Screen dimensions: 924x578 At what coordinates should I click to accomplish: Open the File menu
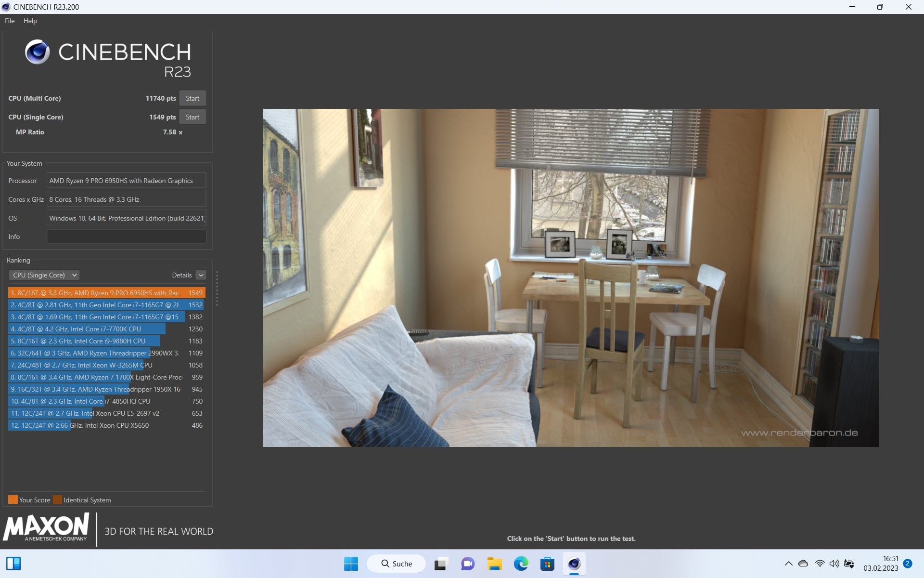pyautogui.click(x=10, y=21)
